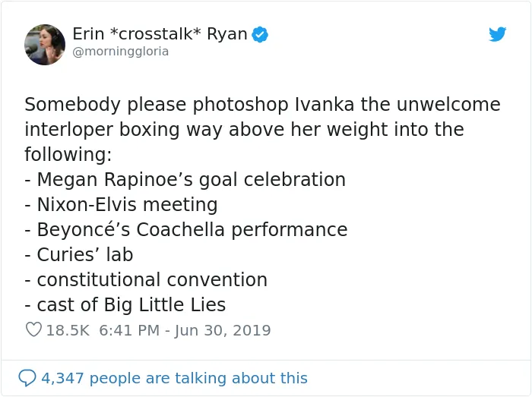Open '4,347 people are talking about this'
Screen dimensions: 532x397
point(174,378)
